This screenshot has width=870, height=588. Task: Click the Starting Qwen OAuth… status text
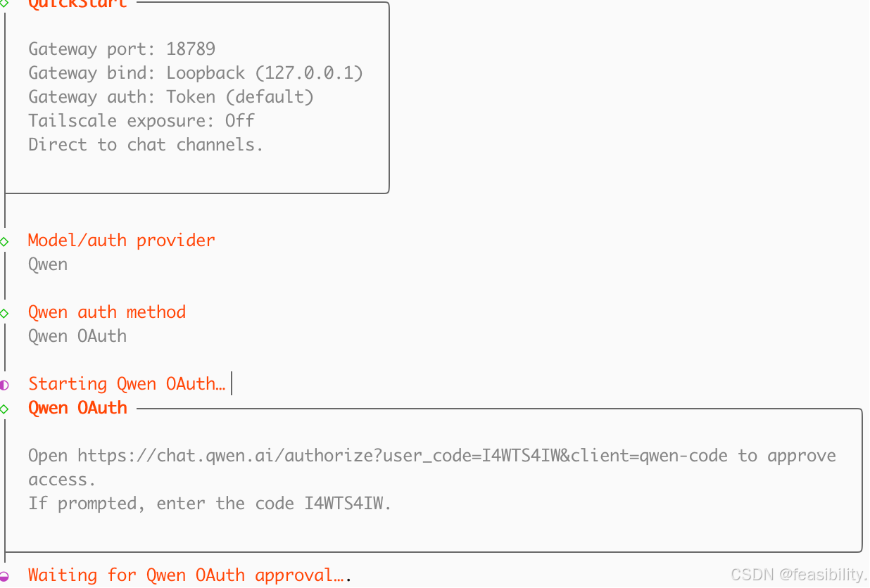tap(127, 384)
